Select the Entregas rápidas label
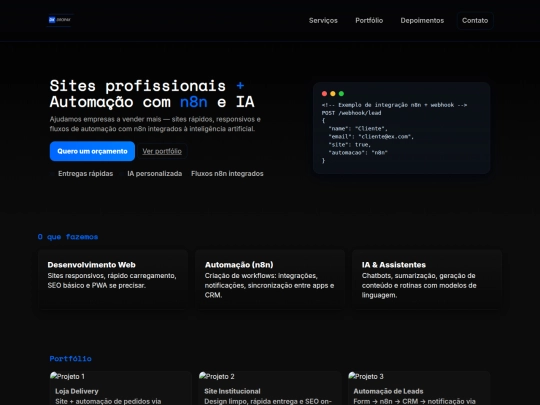Image resolution: width=540 pixels, height=405 pixels. [85, 174]
